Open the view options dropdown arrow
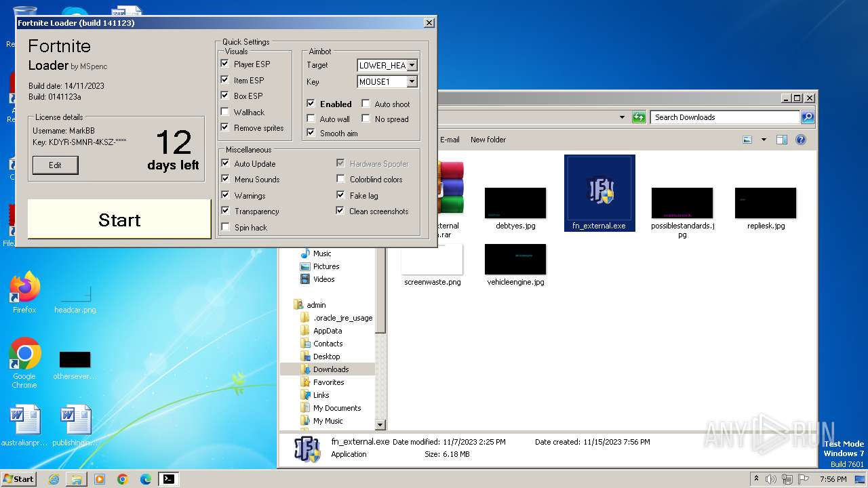 pyautogui.click(x=764, y=140)
